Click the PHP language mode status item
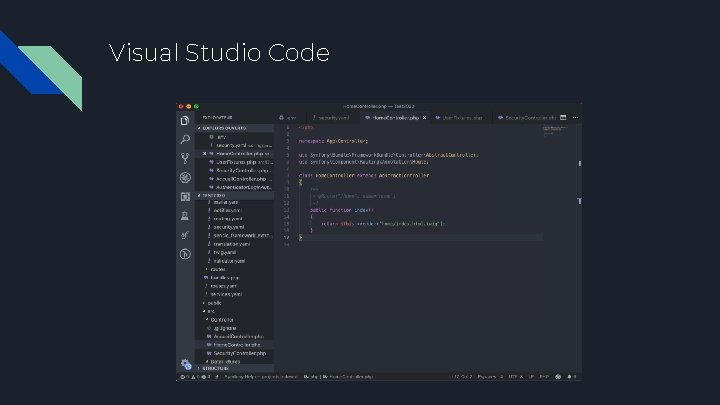This screenshot has width=720, height=405. 544,377
